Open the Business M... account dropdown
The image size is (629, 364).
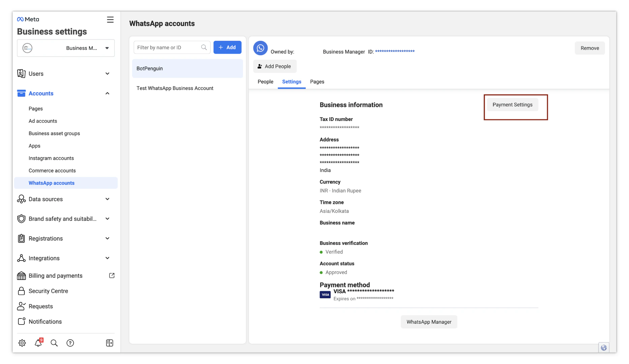point(66,48)
